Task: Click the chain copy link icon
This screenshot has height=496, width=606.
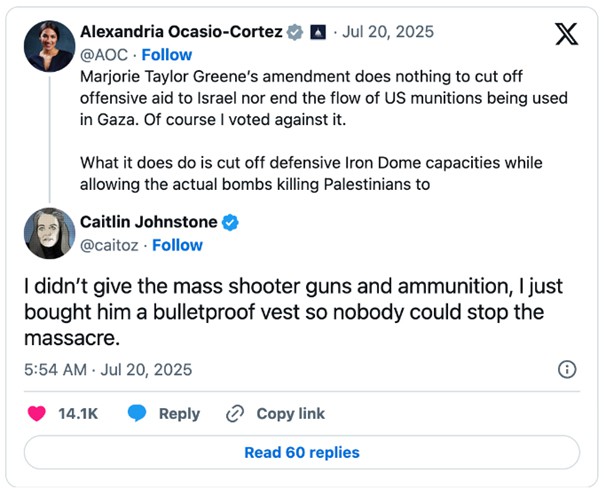Action: tap(235, 414)
